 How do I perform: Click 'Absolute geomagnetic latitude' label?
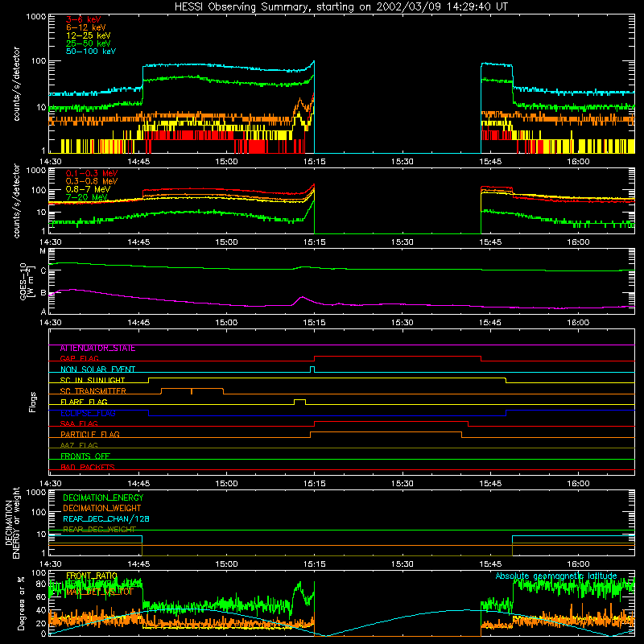click(556, 576)
